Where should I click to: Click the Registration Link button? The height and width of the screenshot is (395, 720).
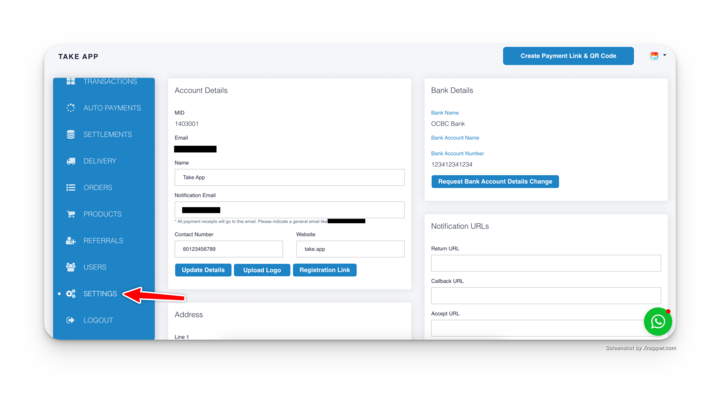pyautogui.click(x=325, y=270)
